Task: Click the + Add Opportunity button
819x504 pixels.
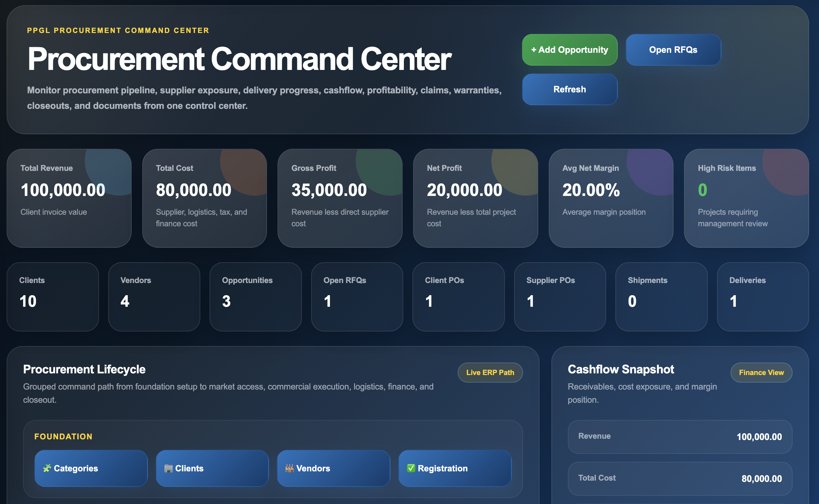Action: 570,50
